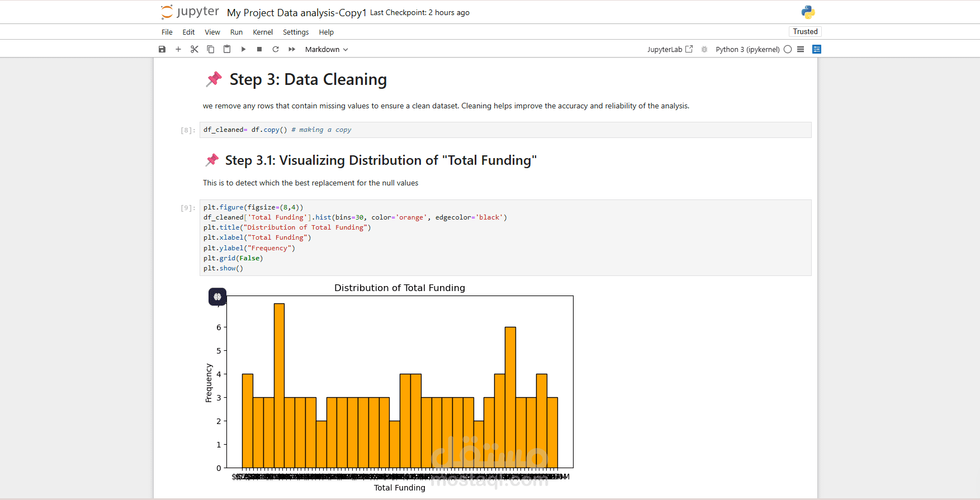This screenshot has height=500, width=980.
Task: Click the Jupyter logo
Action: [190, 12]
